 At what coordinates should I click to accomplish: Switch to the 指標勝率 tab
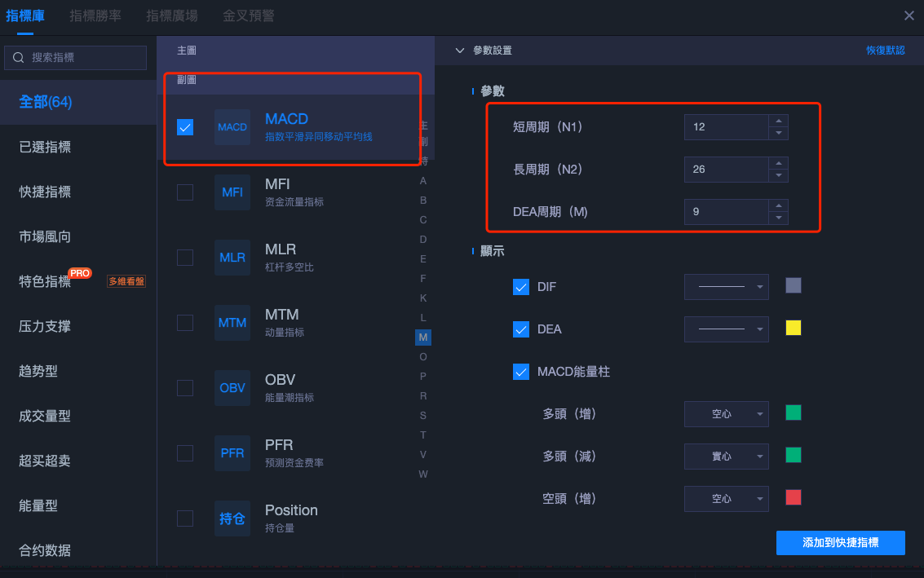[x=95, y=15]
